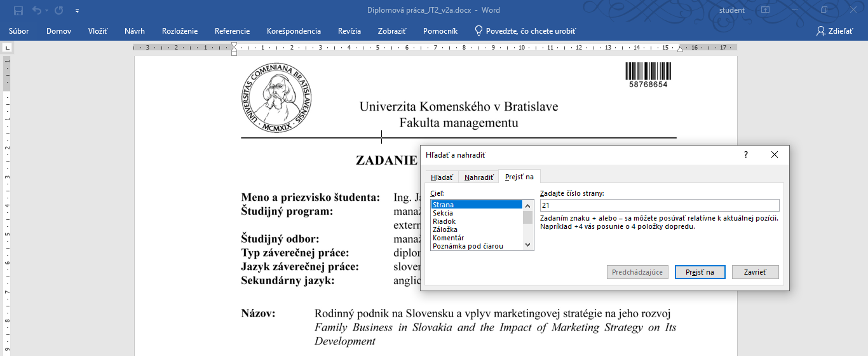The height and width of the screenshot is (356, 868).
Task: Pick Komentár in the Cieľ list
Action: pos(477,238)
